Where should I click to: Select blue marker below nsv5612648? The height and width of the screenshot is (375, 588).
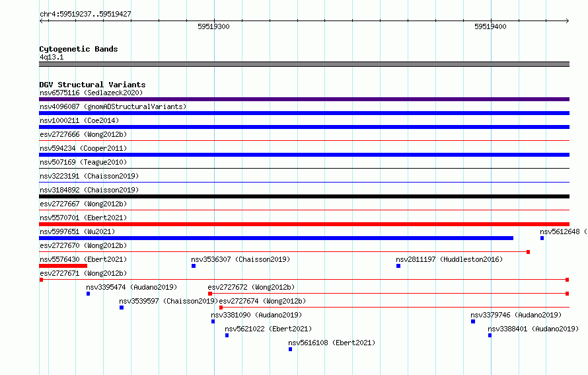[542, 238]
